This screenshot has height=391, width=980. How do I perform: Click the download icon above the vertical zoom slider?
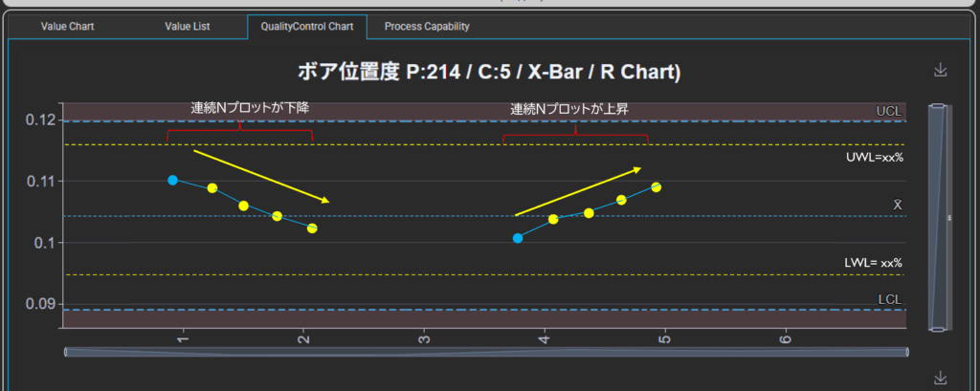click(940, 70)
